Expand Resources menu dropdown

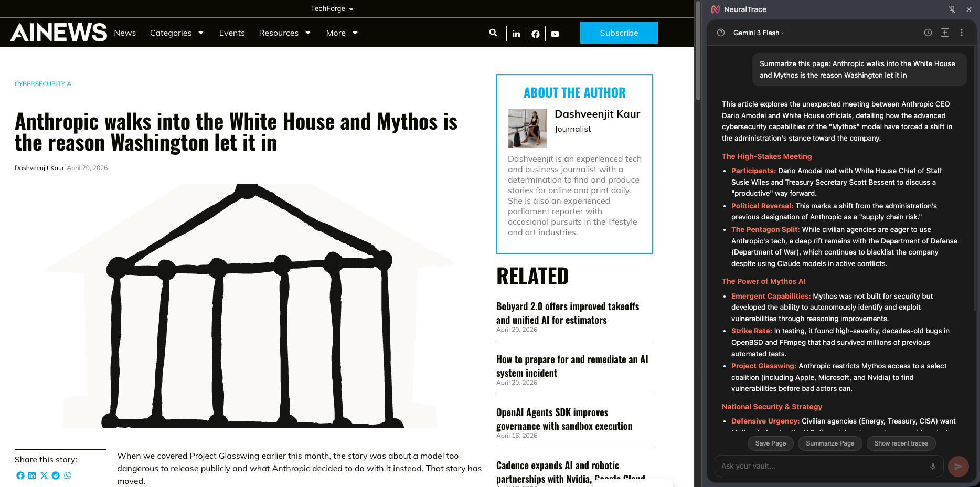285,33
